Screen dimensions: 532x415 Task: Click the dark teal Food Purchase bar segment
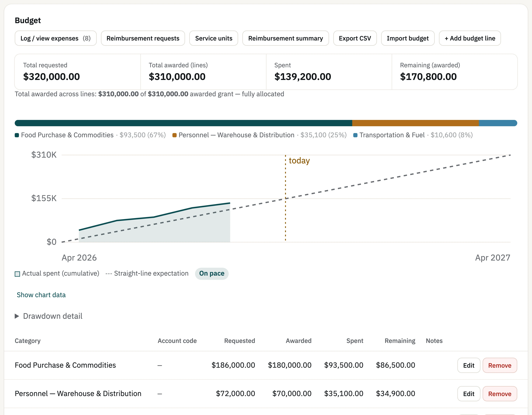coord(183,123)
